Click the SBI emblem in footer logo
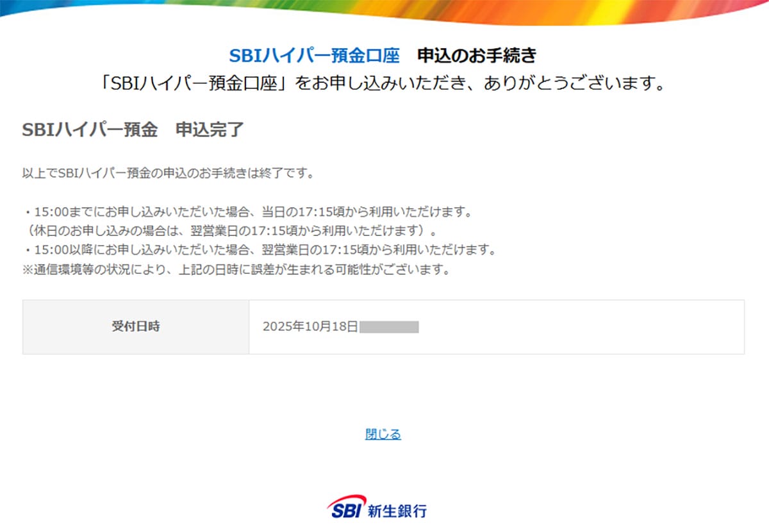 click(x=347, y=508)
